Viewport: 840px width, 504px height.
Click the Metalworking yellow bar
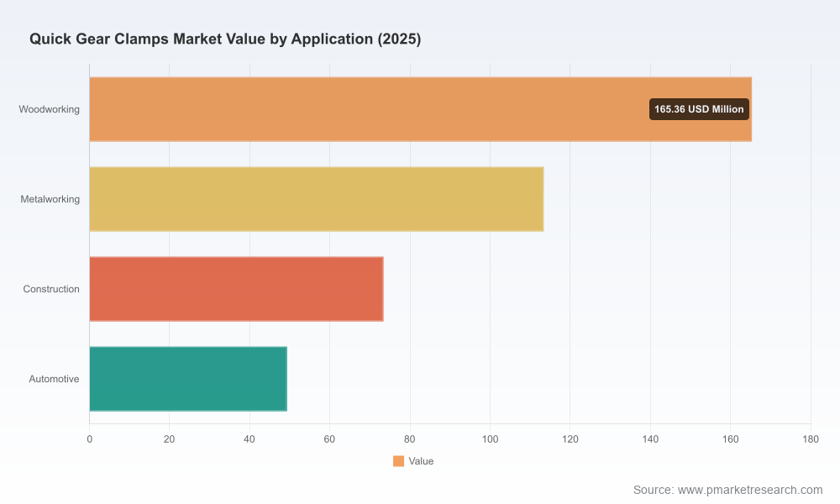(317, 199)
